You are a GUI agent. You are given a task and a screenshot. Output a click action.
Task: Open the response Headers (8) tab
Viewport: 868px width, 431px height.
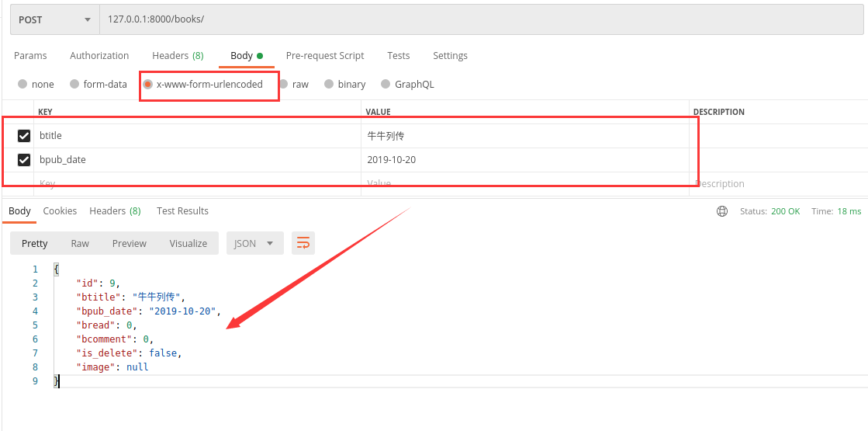coord(115,211)
